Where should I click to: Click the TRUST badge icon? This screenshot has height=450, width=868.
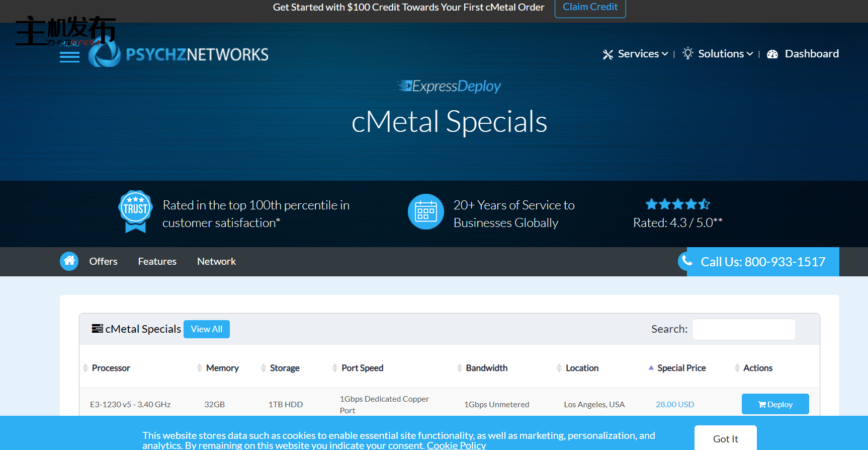point(135,211)
